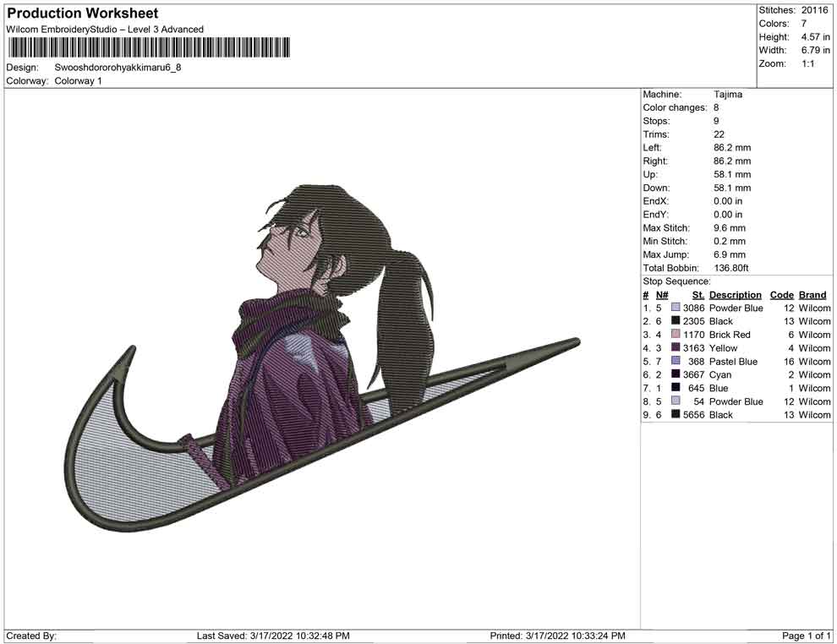
Task: Click the 645 Blue color swatch
Action: pos(676,388)
